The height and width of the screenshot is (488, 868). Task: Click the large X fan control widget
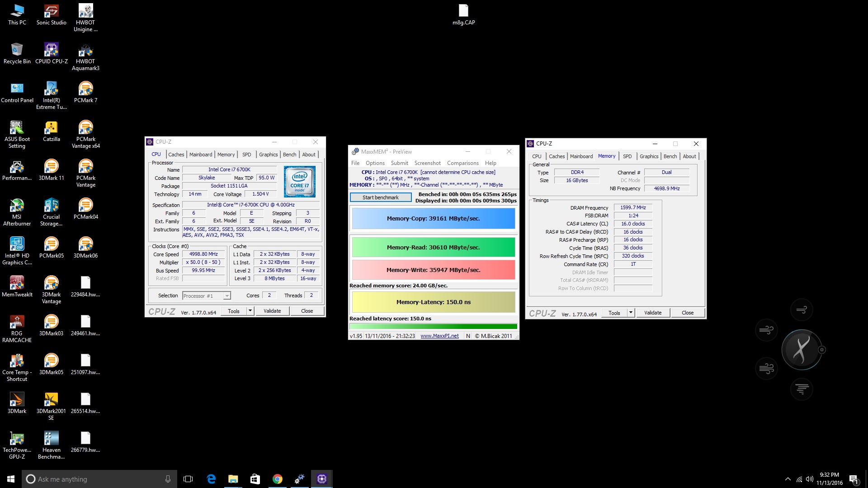[802, 350]
